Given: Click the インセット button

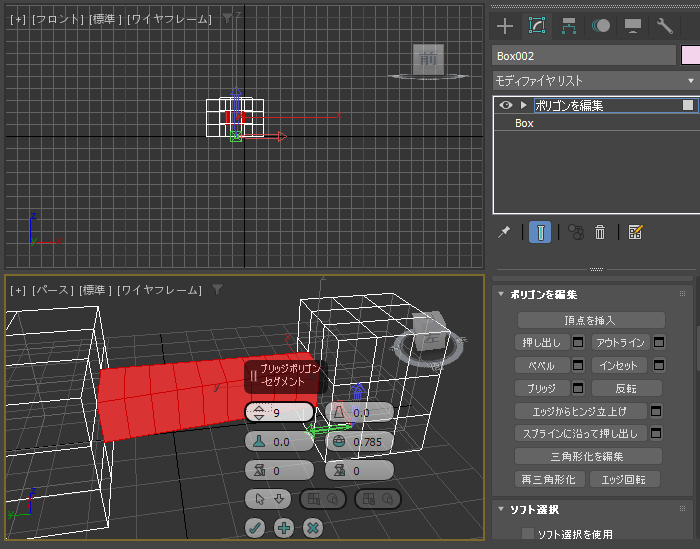Looking at the screenshot, I should coord(621,366).
